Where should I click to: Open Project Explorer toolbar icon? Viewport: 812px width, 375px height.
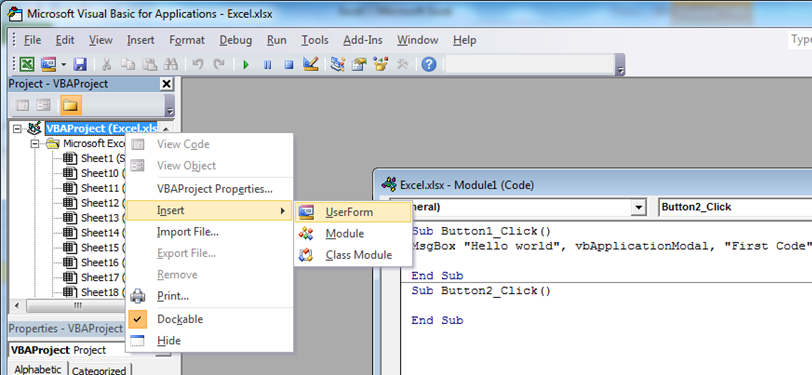click(338, 65)
